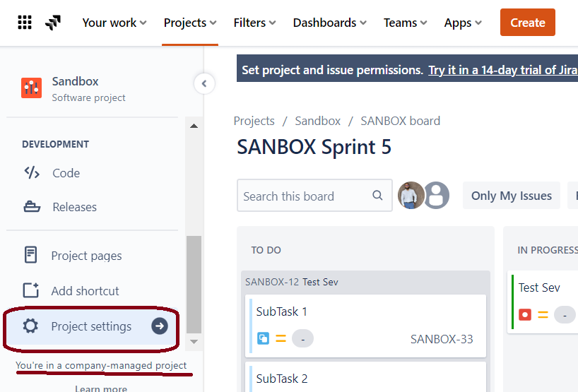The width and height of the screenshot is (578, 392).
Task: Click the magnifier icon in board search
Action: [x=377, y=195]
